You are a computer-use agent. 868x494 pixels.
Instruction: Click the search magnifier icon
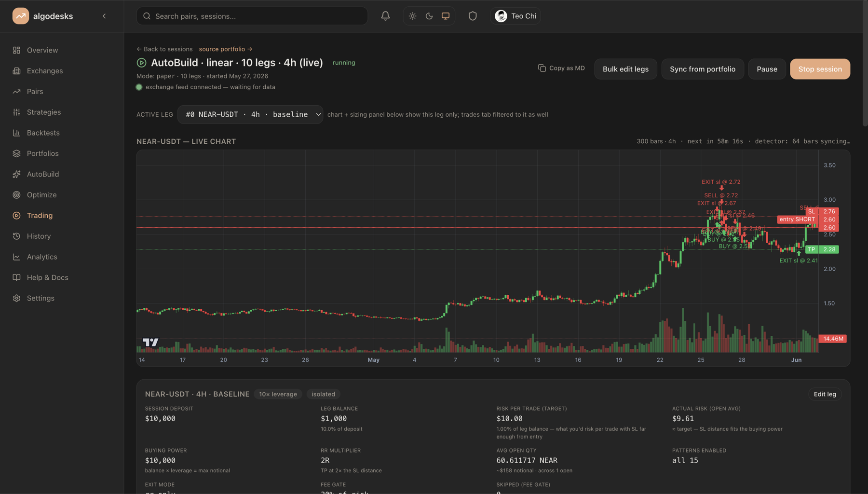point(147,16)
